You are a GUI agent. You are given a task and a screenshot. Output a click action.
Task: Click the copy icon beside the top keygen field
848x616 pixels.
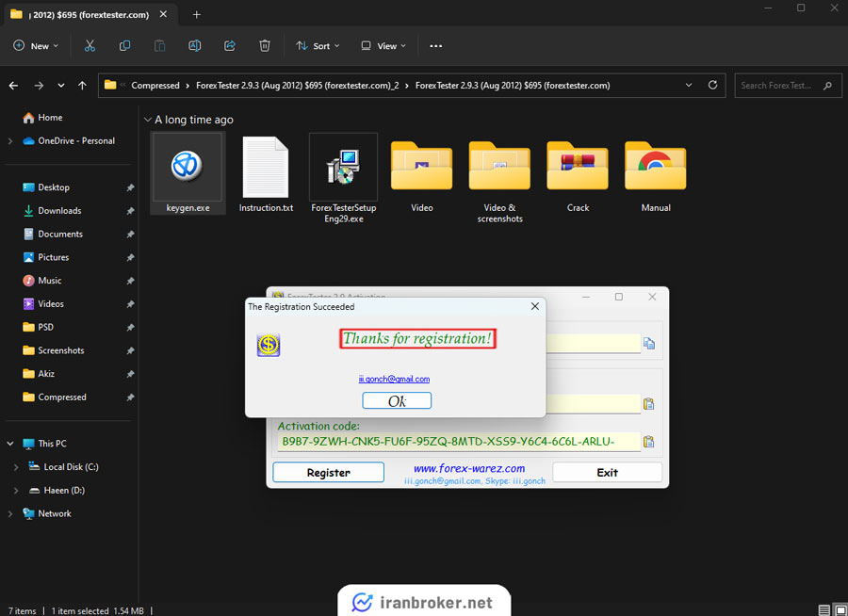(649, 343)
